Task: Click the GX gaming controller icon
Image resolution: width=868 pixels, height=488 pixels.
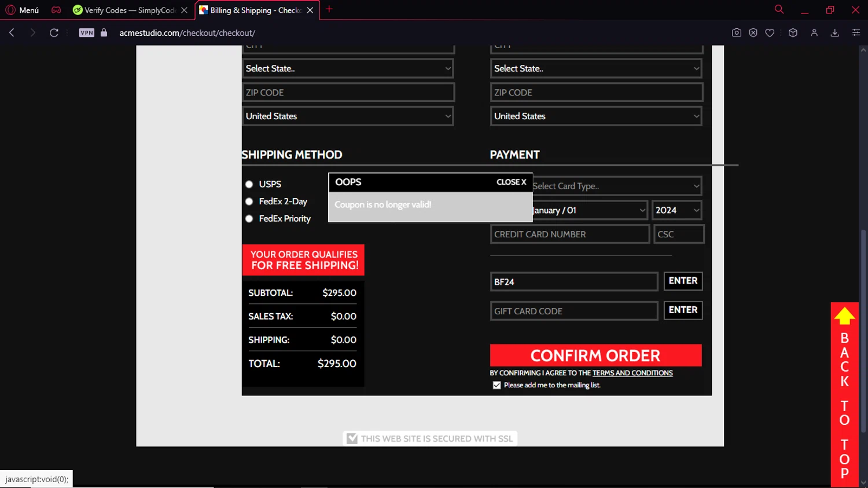Action: click(x=56, y=10)
